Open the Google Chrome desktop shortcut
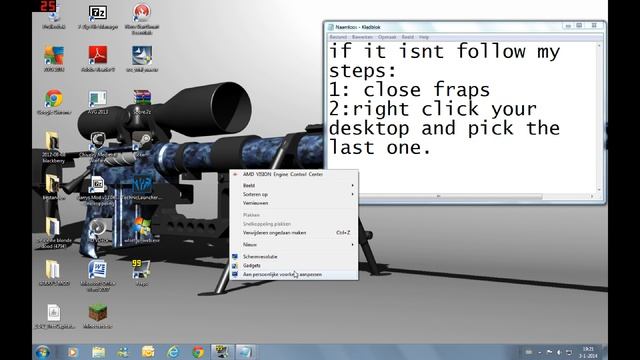Viewport: 640px width, 360px height. point(54,102)
